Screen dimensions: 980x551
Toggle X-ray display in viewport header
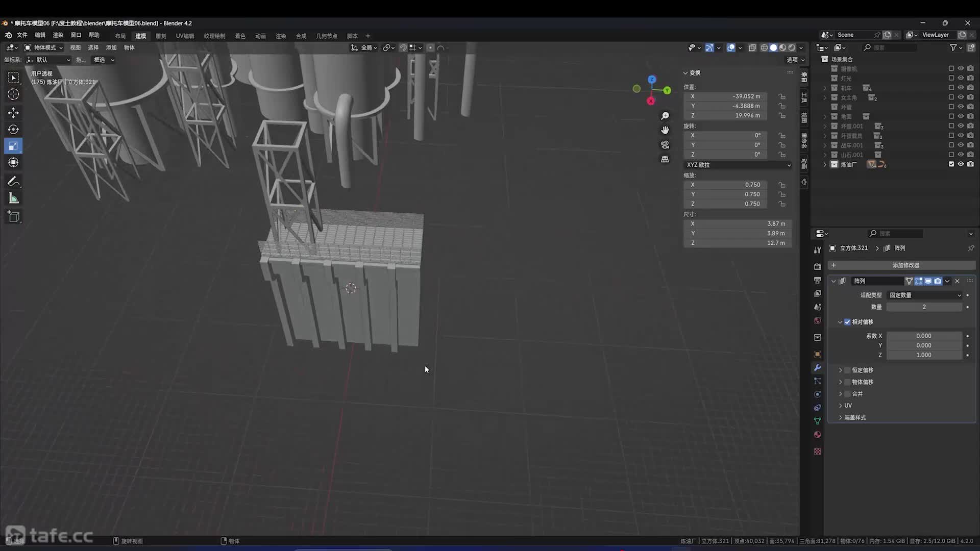click(x=752, y=48)
